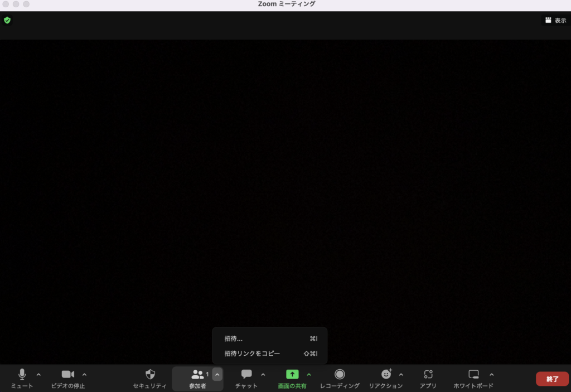
Task: Open Reactions (リアクション) smiley icon
Action: point(386,375)
